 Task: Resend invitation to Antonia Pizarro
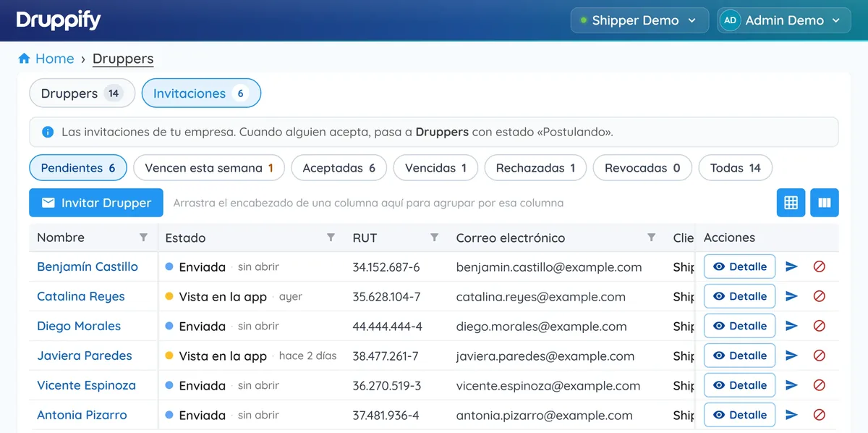click(x=791, y=415)
